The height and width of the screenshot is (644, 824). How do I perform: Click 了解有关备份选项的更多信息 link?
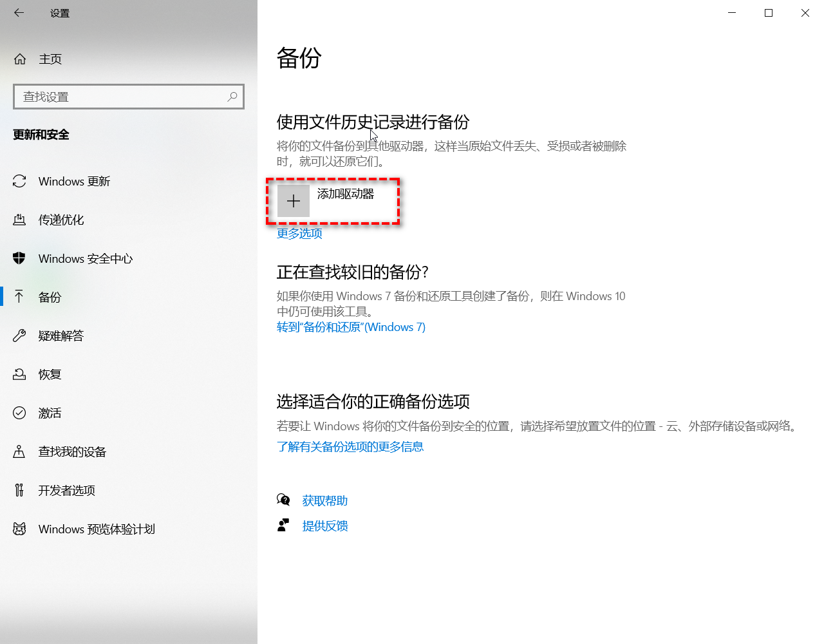click(x=350, y=447)
